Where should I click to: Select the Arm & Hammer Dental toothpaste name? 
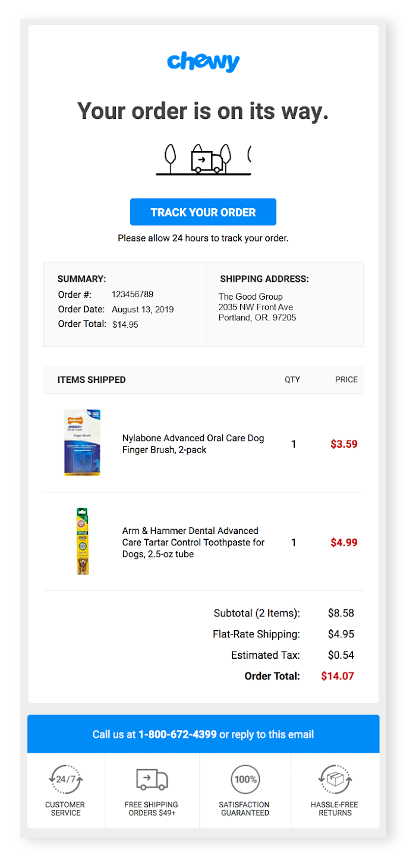pyautogui.click(x=193, y=542)
